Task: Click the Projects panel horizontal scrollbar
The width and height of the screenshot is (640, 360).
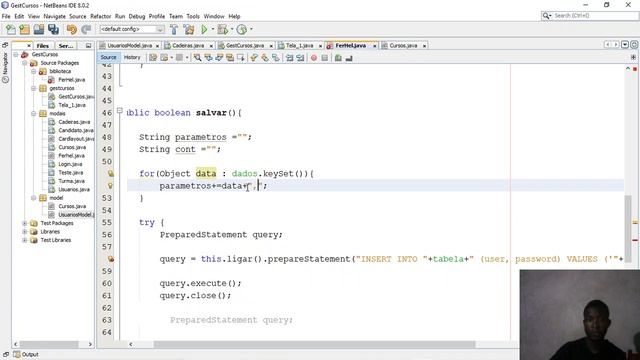Action: (49, 344)
